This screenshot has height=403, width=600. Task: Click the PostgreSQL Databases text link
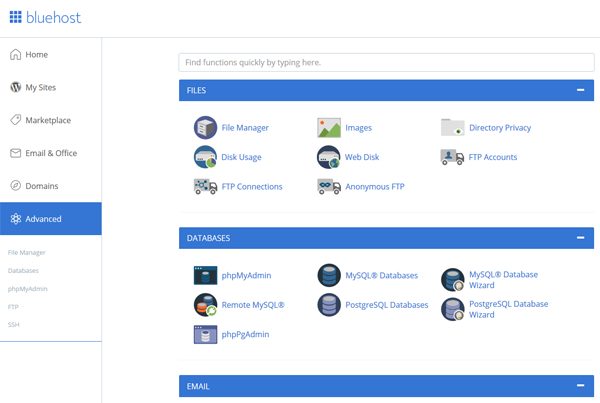click(x=386, y=305)
